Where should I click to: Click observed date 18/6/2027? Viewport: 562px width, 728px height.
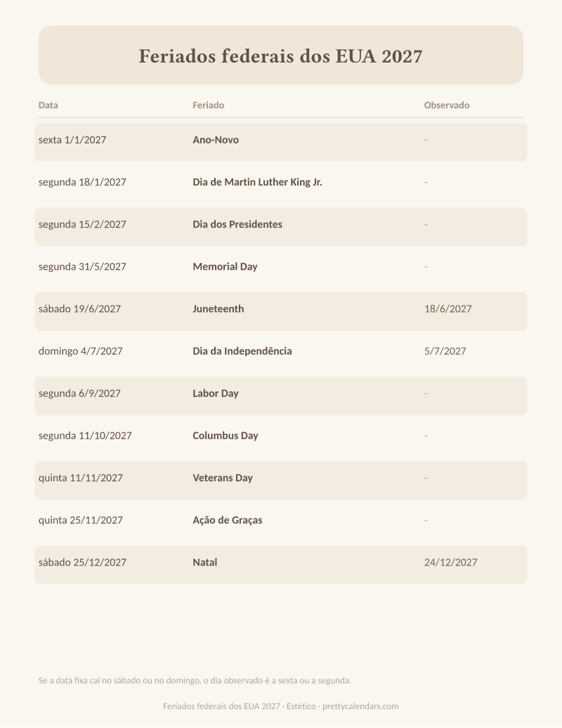point(447,308)
